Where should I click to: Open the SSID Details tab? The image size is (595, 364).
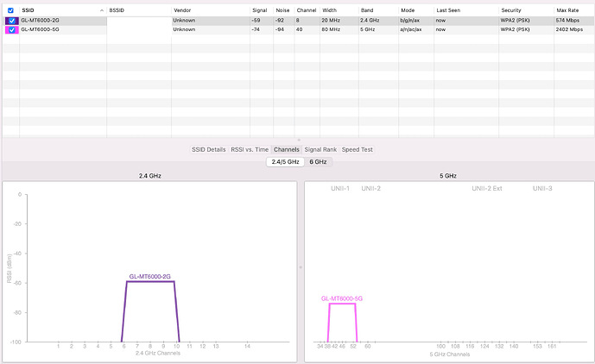coord(209,149)
